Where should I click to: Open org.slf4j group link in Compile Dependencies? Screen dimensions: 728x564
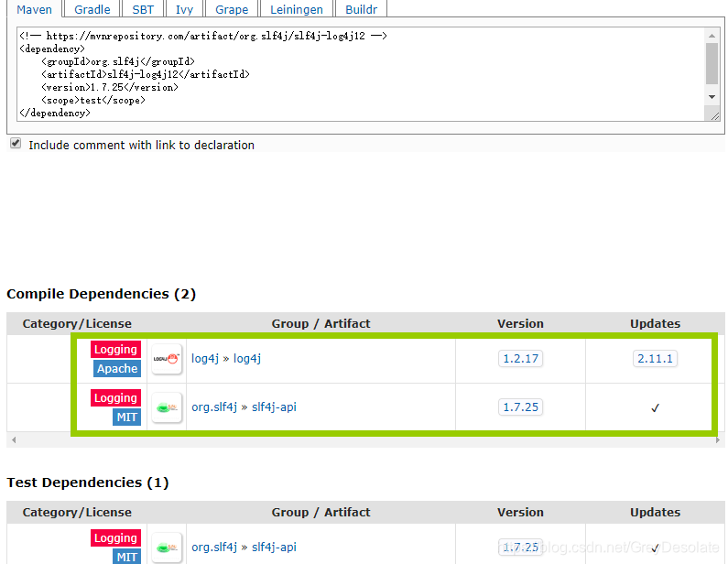(214, 407)
